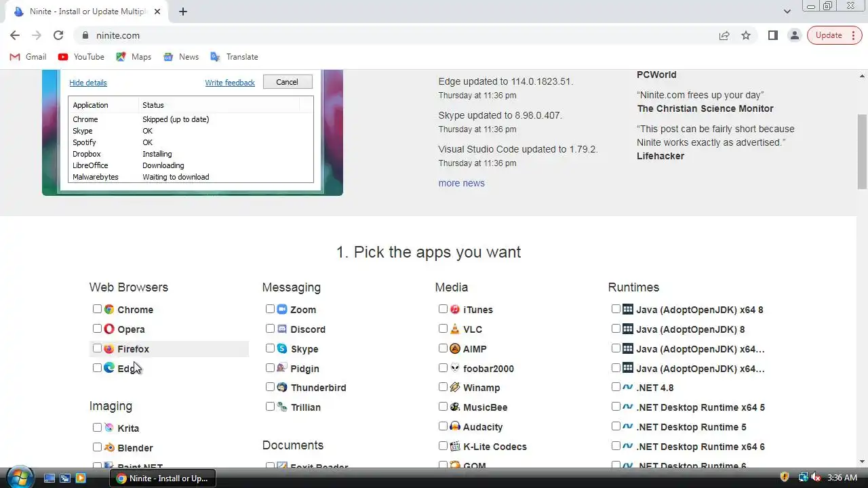Click the K-Lite Codecs icon

(x=455, y=446)
